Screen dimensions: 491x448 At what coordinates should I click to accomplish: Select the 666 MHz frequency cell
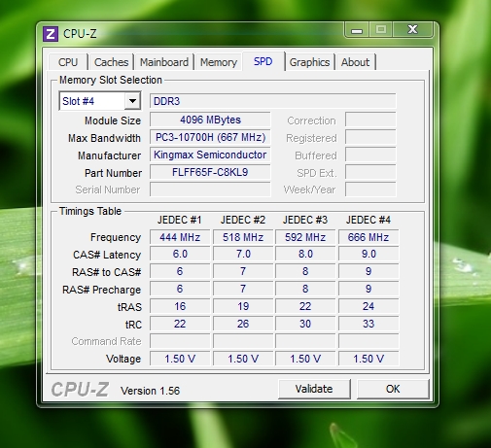(x=368, y=237)
